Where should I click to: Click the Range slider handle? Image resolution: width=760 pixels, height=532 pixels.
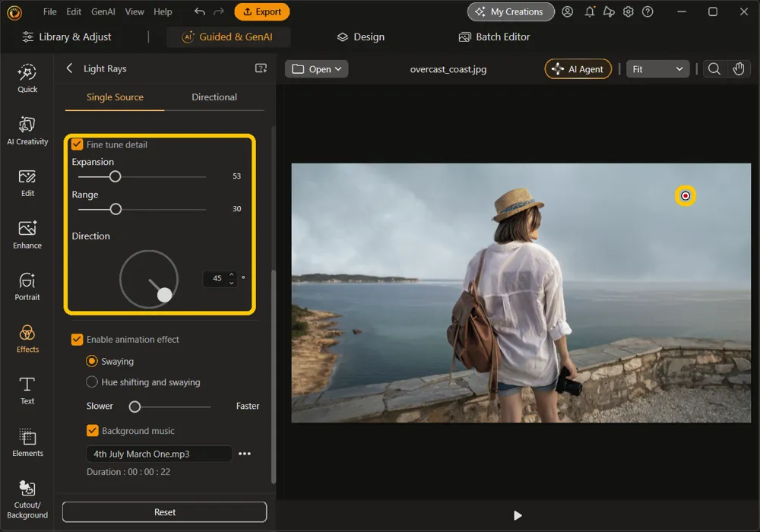click(x=116, y=209)
